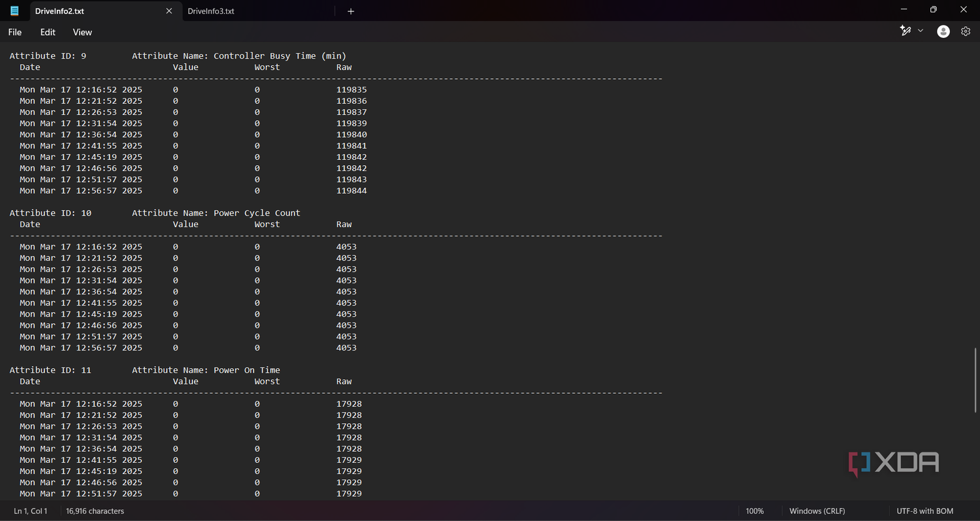
Task: Click date 12:31:54 in Power Cycle Count table
Action: pyautogui.click(x=81, y=281)
